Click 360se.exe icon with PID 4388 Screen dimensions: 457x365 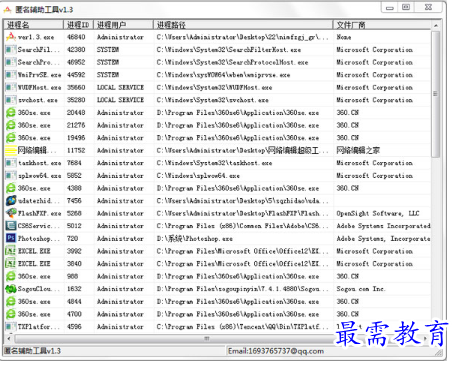11,188
